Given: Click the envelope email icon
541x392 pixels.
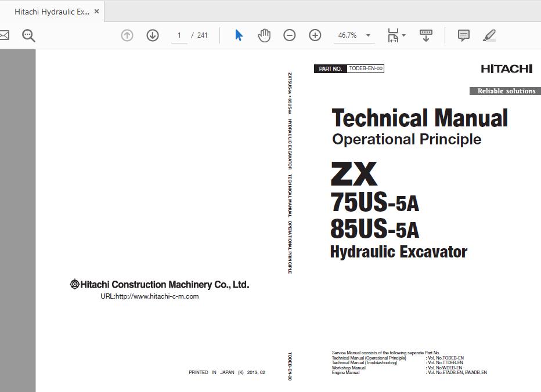Looking at the screenshot, I should [4, 35].
